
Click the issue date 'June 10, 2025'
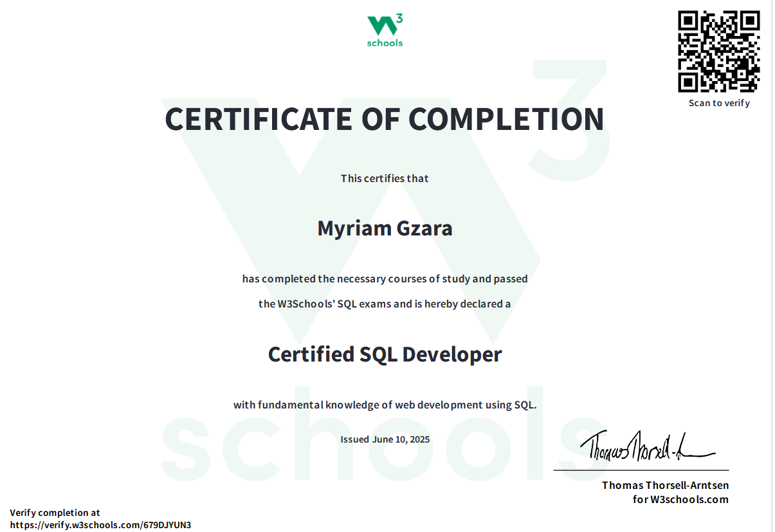click(384, 439)
